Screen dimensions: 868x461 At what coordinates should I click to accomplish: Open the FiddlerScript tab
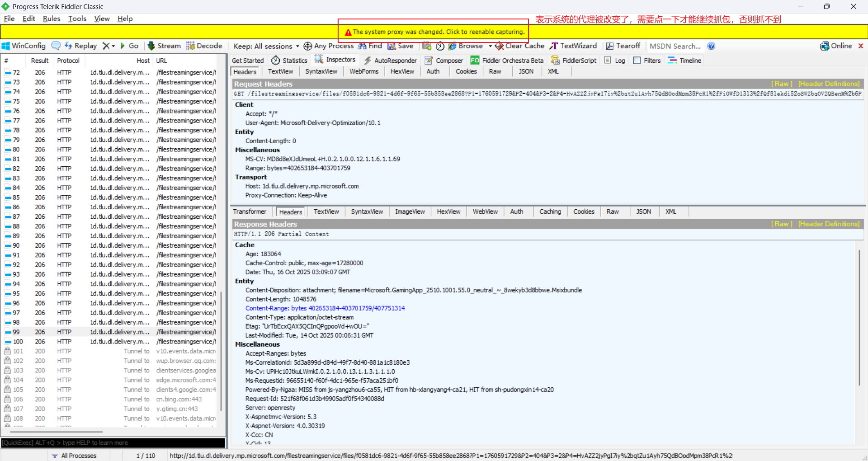pos(574,61)
